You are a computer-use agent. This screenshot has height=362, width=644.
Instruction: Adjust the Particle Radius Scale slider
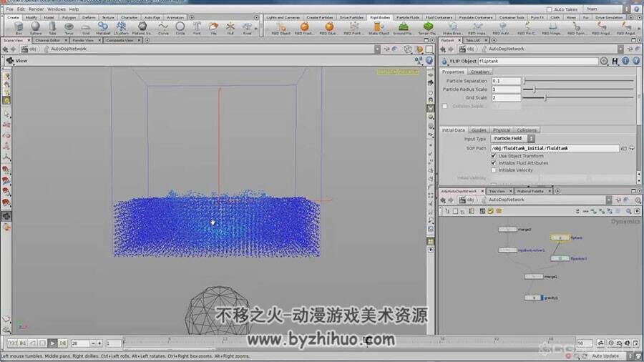578,89
